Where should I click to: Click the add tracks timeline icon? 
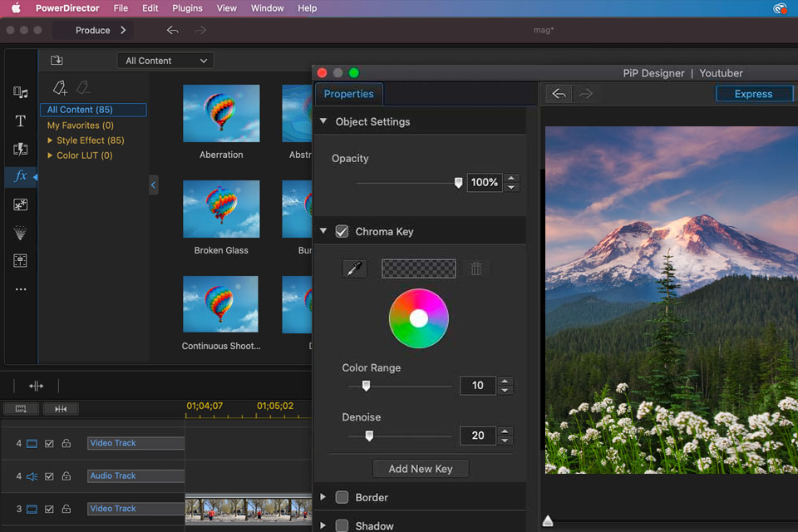tap(21, 409)
